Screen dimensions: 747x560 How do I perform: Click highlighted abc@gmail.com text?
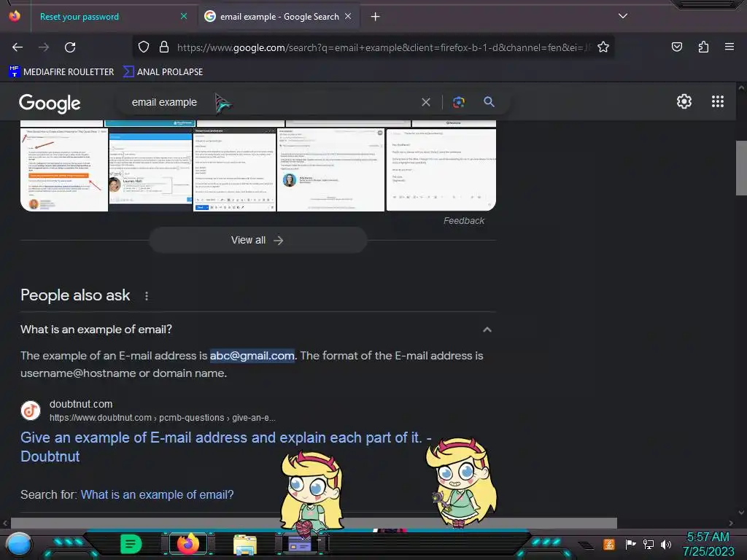(252, 356)
